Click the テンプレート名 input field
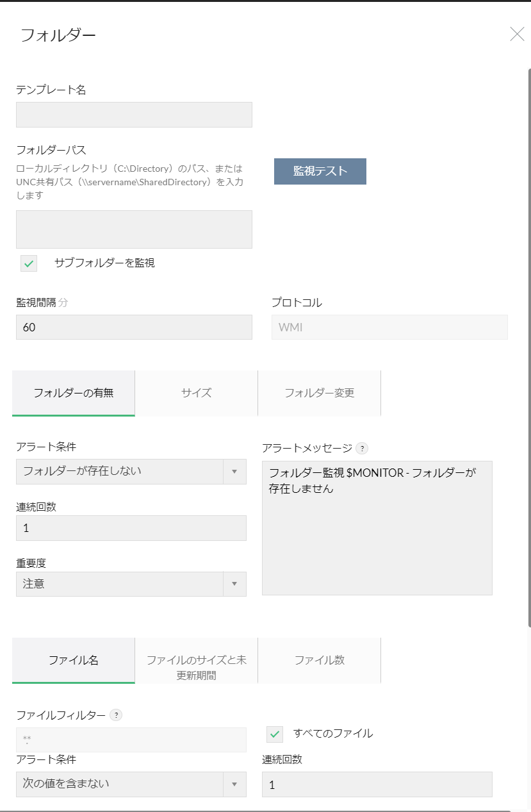531x812 pixels. [x=134, y=115]
